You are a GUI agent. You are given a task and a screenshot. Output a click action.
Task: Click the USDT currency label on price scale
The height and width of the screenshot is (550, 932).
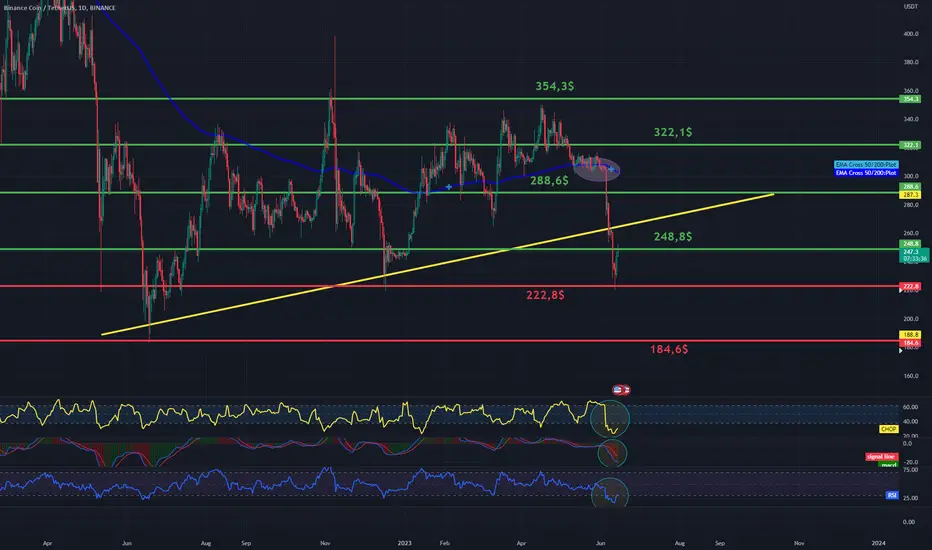click(x=911, y=7)
